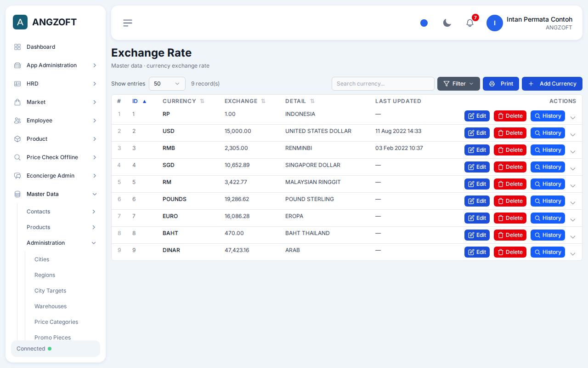
Task: Click the Add Currency button
Action: click(552, 84)
